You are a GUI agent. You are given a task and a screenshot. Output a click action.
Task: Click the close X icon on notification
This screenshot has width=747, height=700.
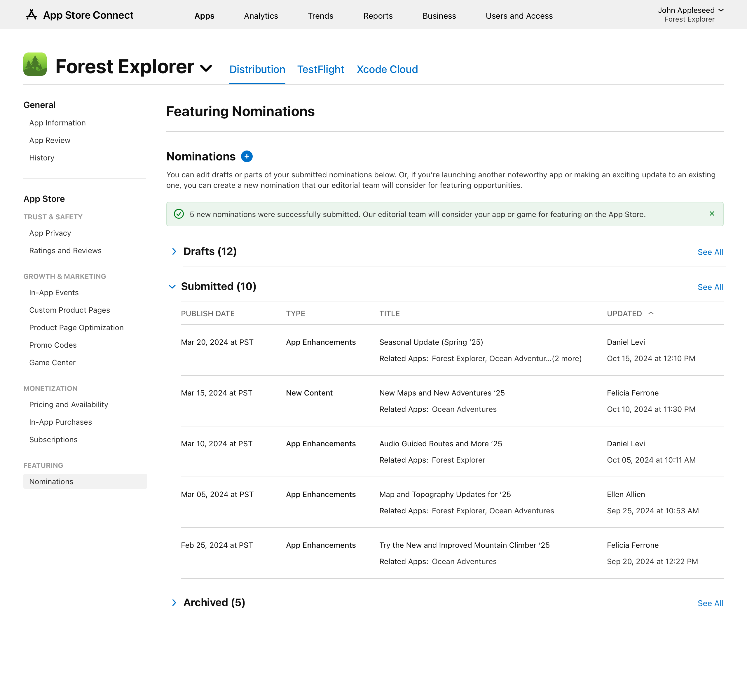coord(712,214)
